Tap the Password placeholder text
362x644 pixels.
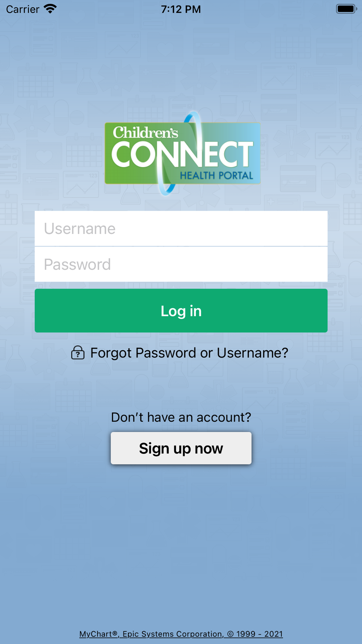point(77,264)
